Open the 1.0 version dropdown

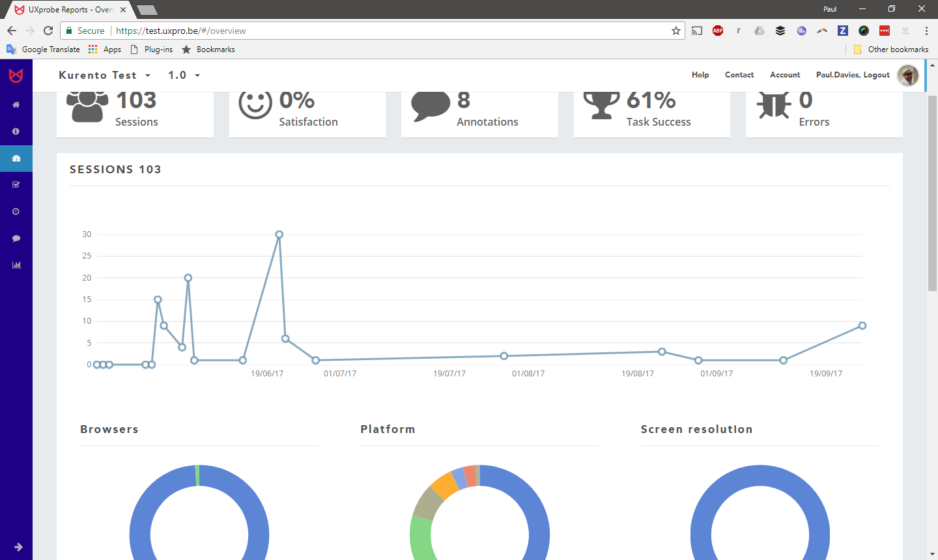(184, 76)
